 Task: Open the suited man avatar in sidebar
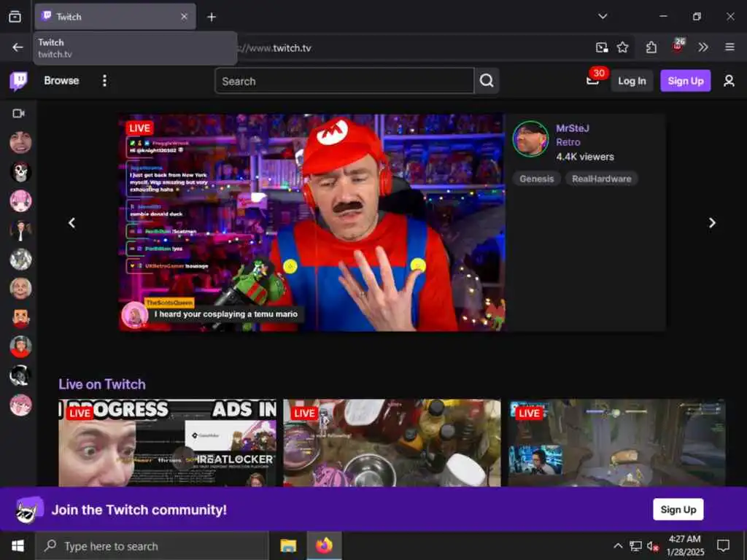[x=20, y=230]
